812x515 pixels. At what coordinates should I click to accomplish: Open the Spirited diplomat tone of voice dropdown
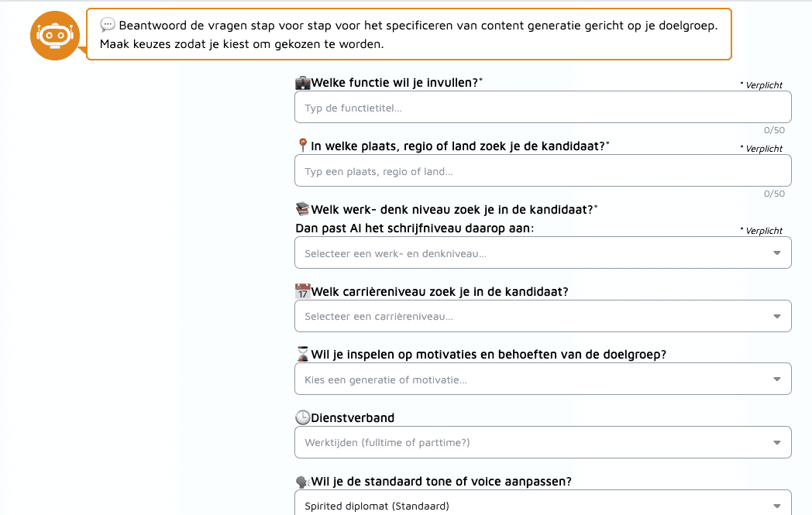tap(542, 505)
